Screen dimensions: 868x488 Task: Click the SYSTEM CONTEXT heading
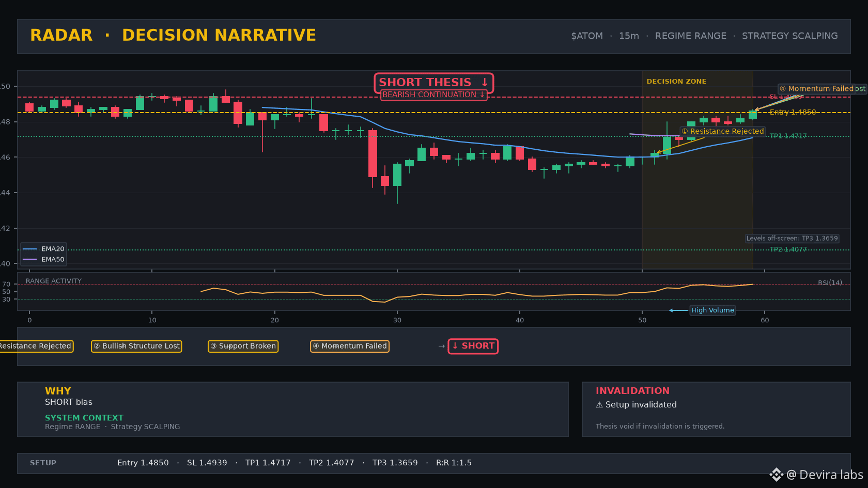84,418
